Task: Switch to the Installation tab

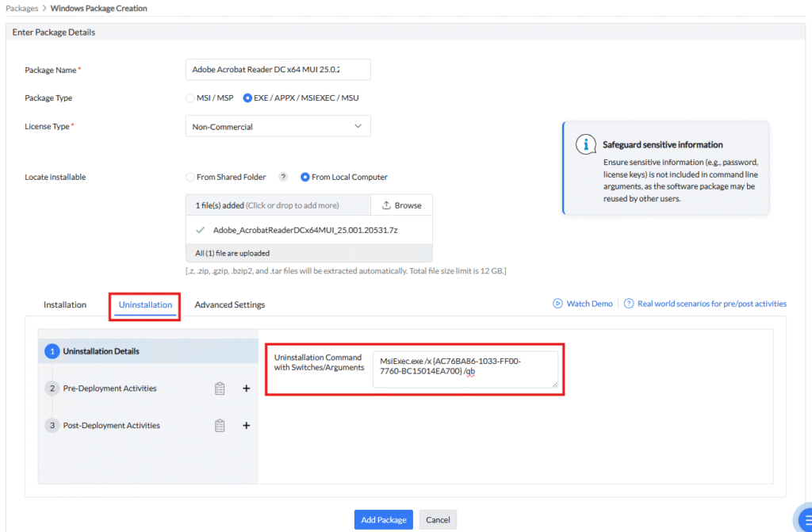Action: coord(65,304)
